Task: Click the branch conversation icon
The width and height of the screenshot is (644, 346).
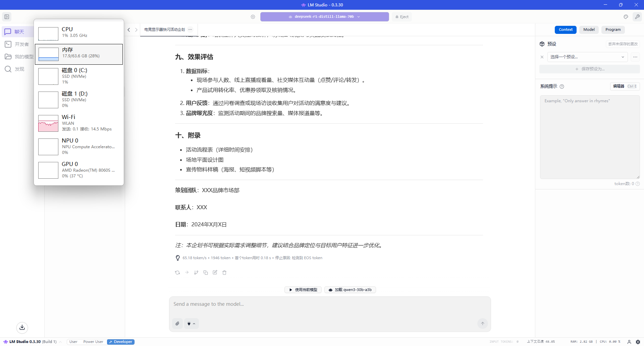Action: 196,273
